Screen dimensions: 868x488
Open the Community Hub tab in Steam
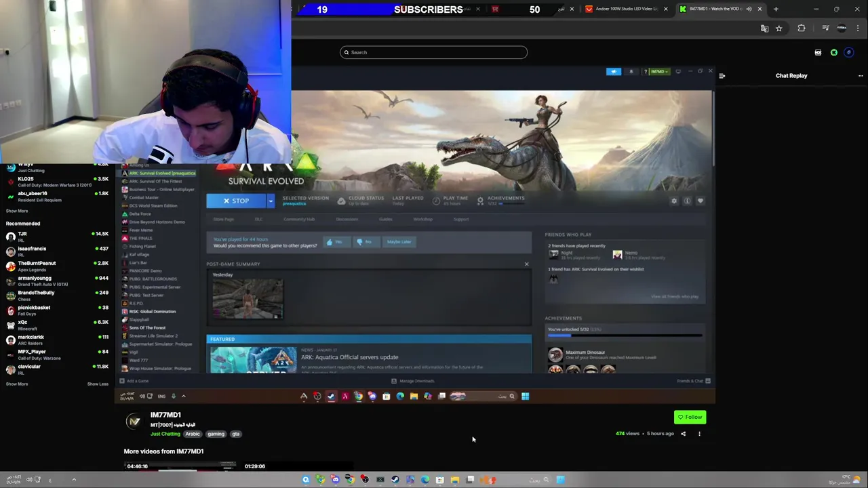pos(299,219)
